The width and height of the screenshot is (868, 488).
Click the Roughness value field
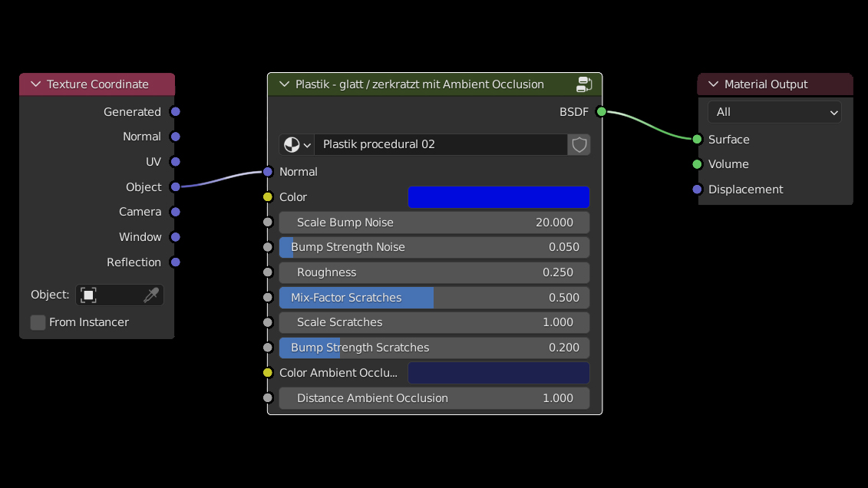pyautogui.click(x=434, y=272)
